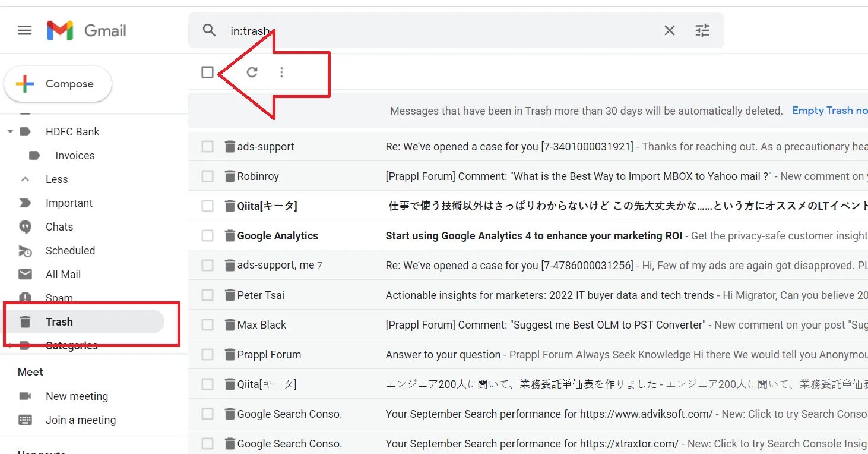Click the Compose button

coord(58,84)
